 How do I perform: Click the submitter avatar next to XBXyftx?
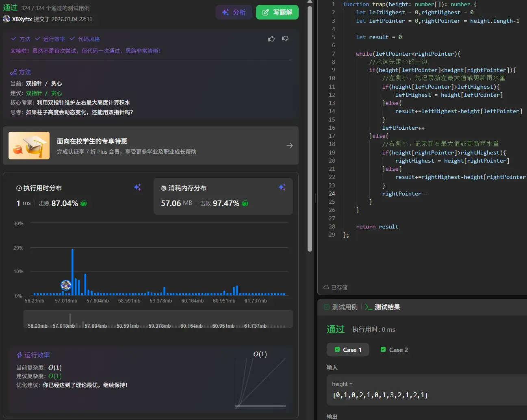coord(7,19)
